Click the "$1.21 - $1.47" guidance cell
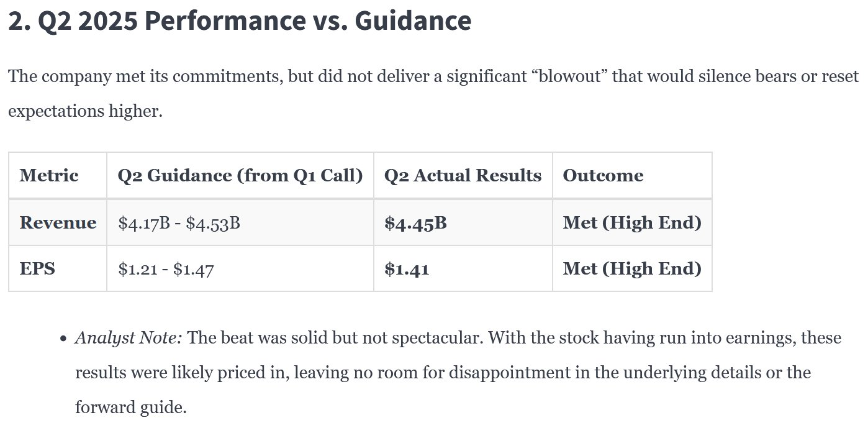Viewport: 868px width, 428px height. tap(166, 269)
